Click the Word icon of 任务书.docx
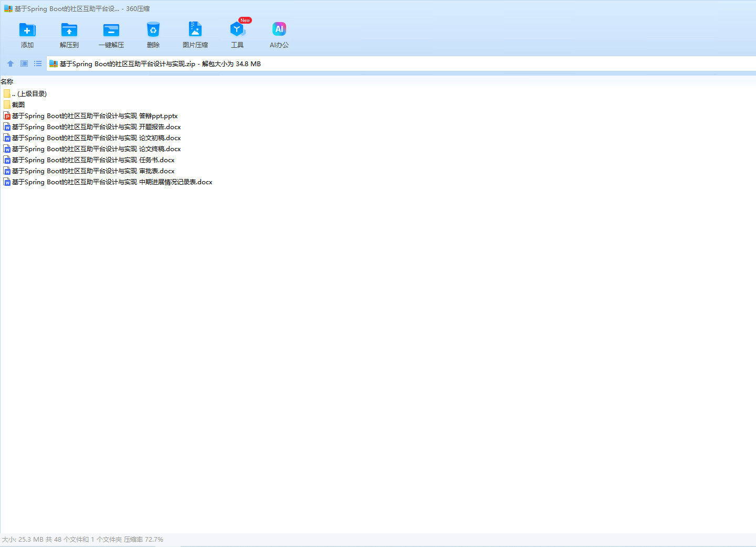Image resolution: width=756 pixels, height=547 pixels. click(x=7, y=160)
